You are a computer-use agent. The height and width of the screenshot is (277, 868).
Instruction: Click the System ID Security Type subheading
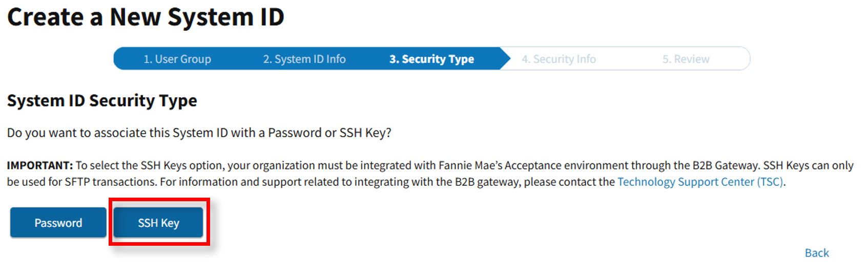click(x=102, y=100)
